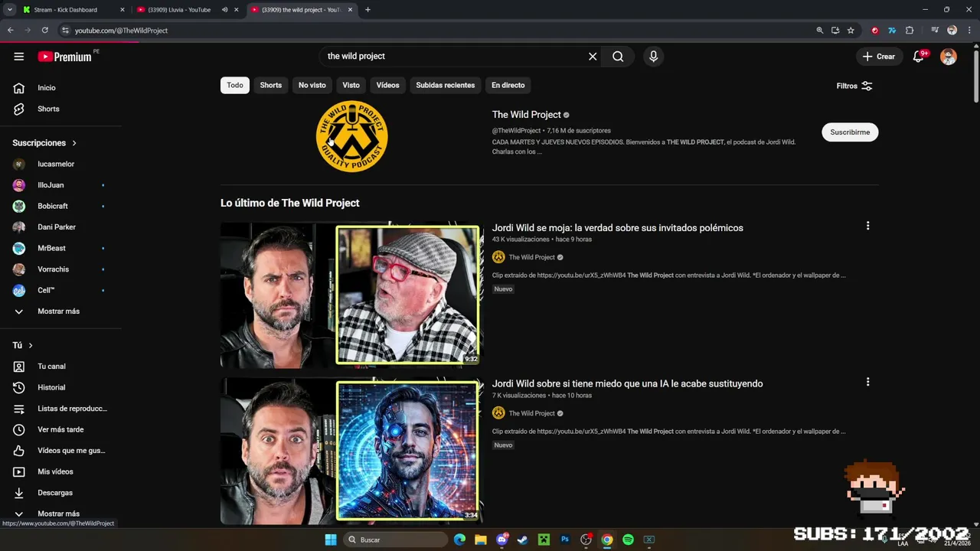980x551 pixels.
Task: Open the Filtros search filters
Action: click(x=854, y=86)
